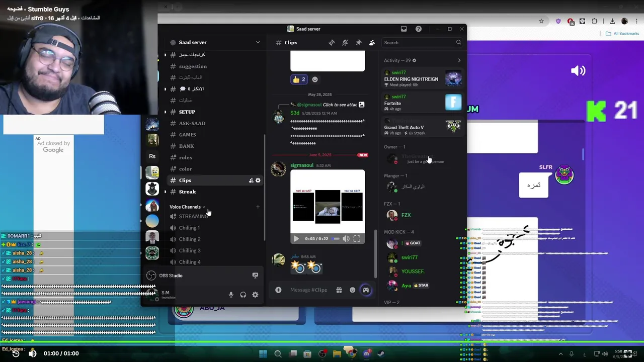Select the Rs server icon in sidebar
The image size is (644, 362).
152,156
